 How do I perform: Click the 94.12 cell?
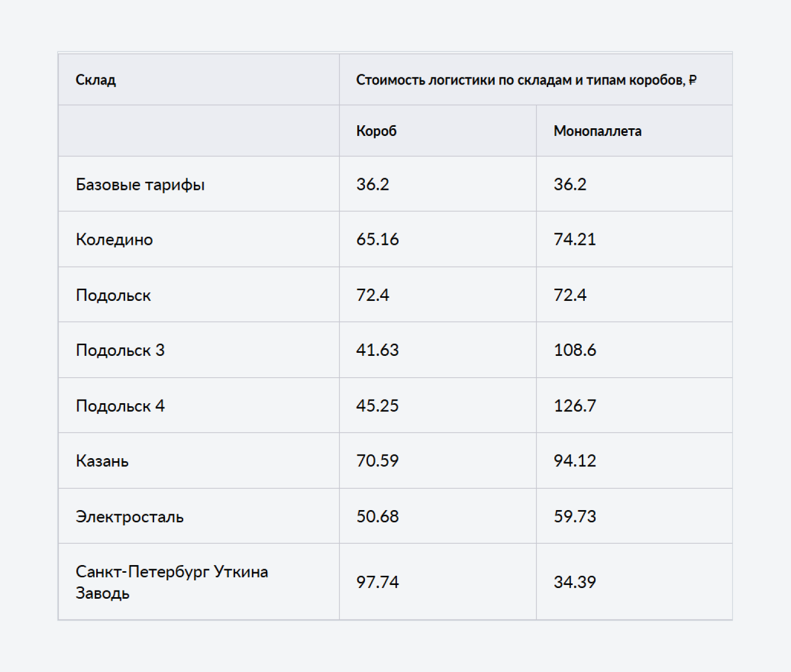(575, 461)
